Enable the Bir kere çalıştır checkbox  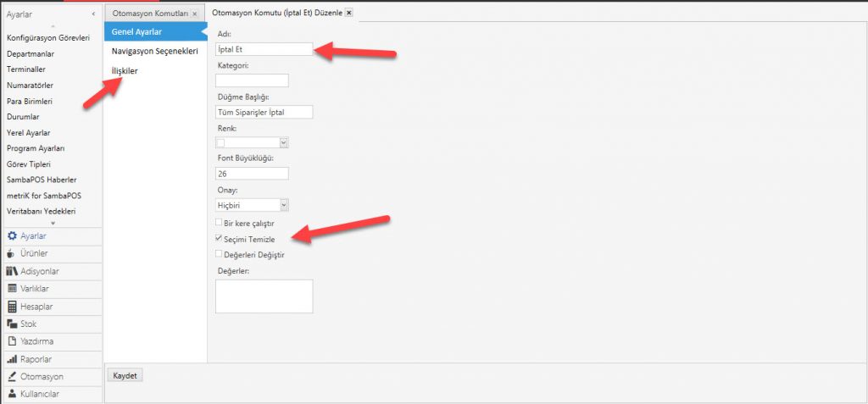pyautogui.click(x=220, y=225)
